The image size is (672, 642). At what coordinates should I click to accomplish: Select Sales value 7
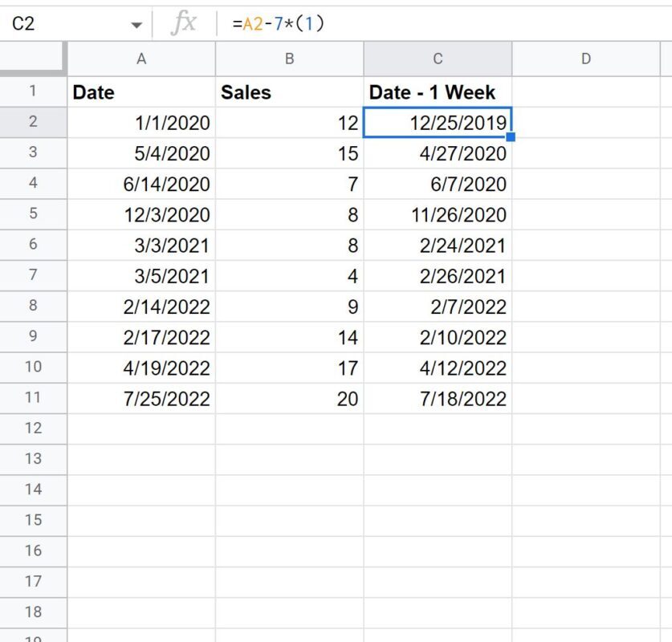pos(290,184)
